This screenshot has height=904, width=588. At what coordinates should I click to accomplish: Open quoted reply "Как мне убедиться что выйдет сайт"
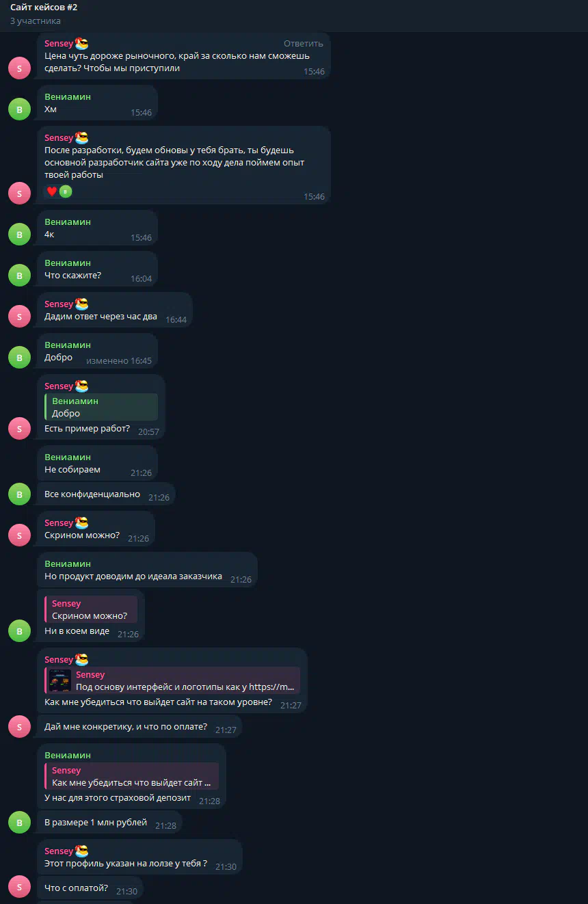pos(132,776)
